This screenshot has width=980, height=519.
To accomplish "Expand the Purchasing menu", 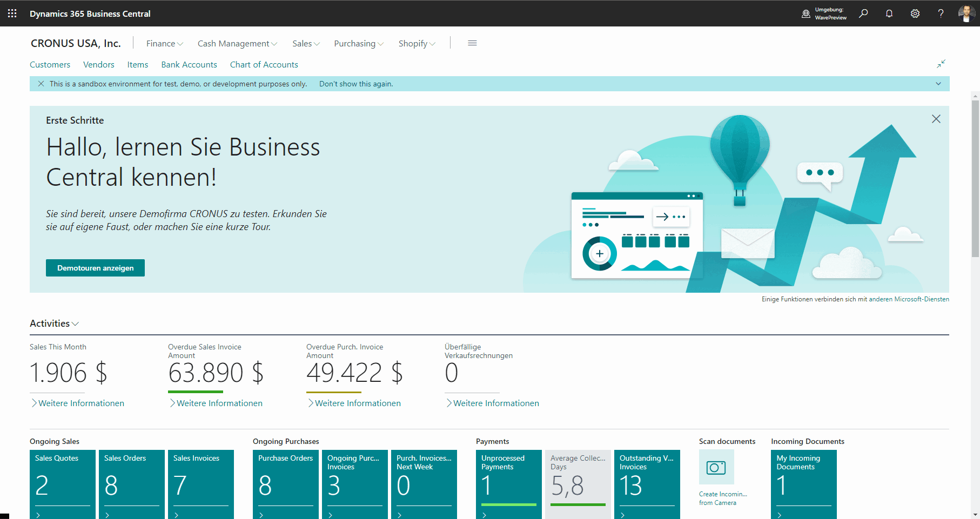I will click(359, 43).
